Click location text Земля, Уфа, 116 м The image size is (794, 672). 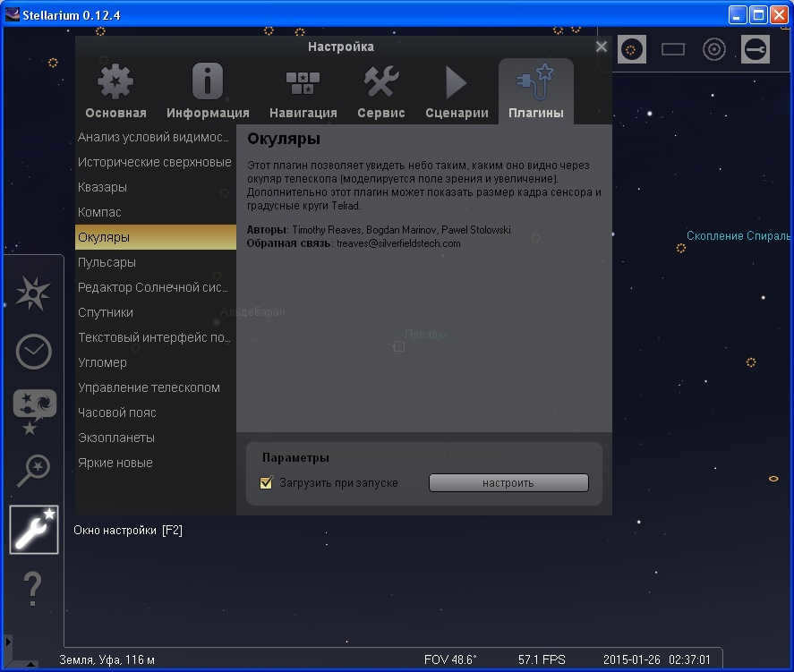[x=107, y=659]
